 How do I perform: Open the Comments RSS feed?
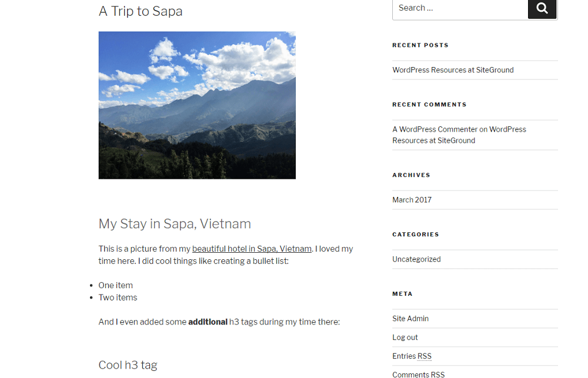tap(418, 374)
